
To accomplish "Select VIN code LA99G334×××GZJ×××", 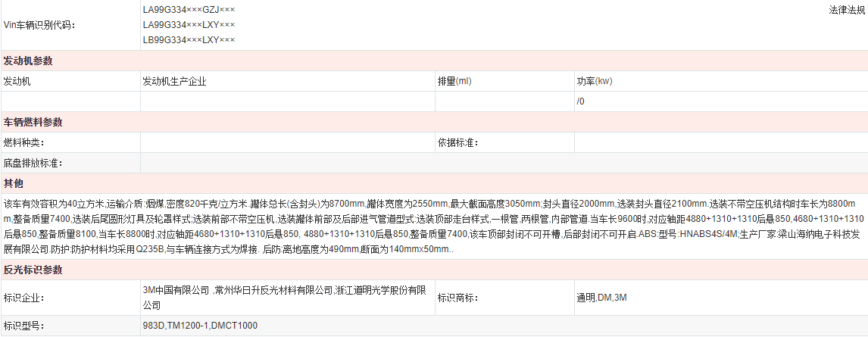I will coord(189,10).
